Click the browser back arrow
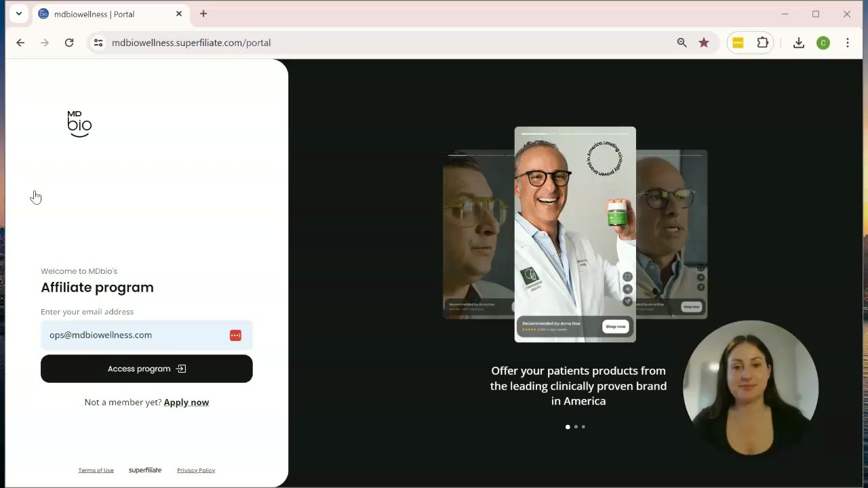Viewport: 868px width, 488px height. (x=20, y=43)
